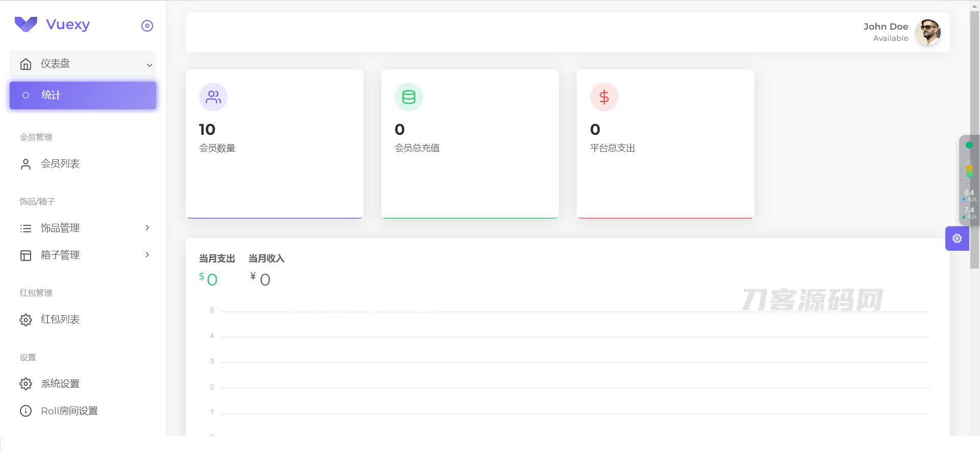Click the 饰品/箱子 section header
The width and height of the screenshot is (980, 452).
tap(37, 202)
